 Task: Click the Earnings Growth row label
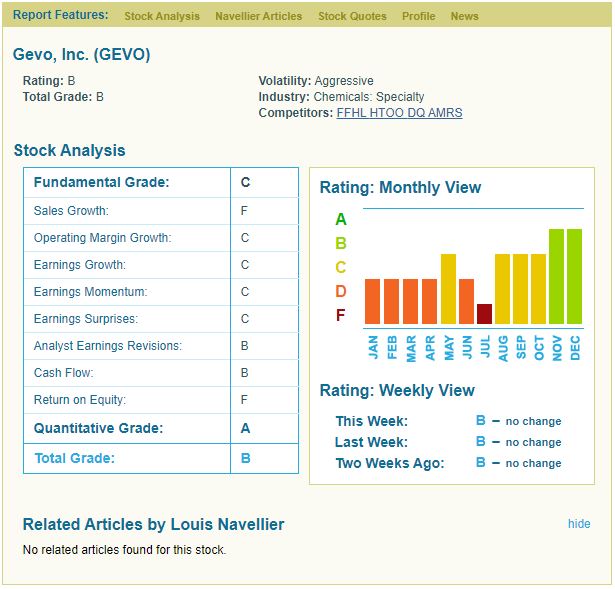[80, 265]
